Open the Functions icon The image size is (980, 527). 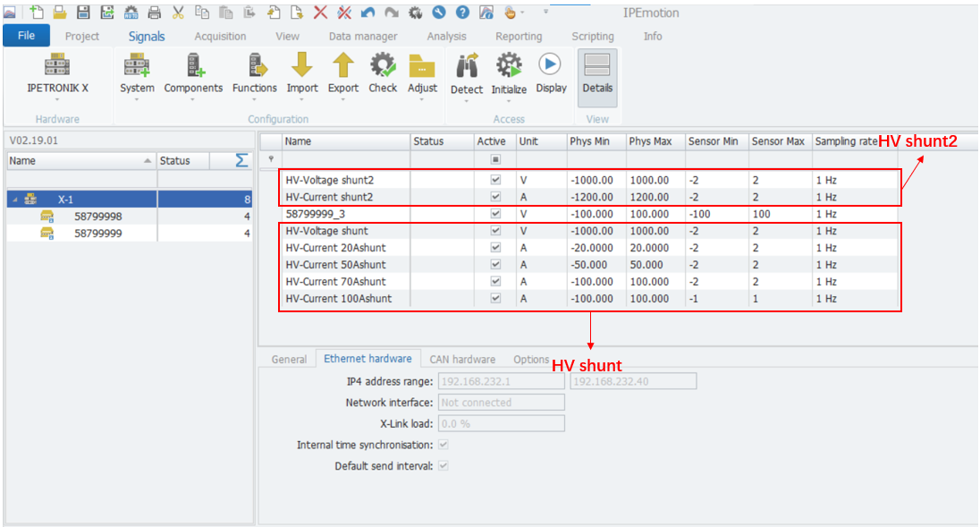pyautogui.click(x=257, y=65)
